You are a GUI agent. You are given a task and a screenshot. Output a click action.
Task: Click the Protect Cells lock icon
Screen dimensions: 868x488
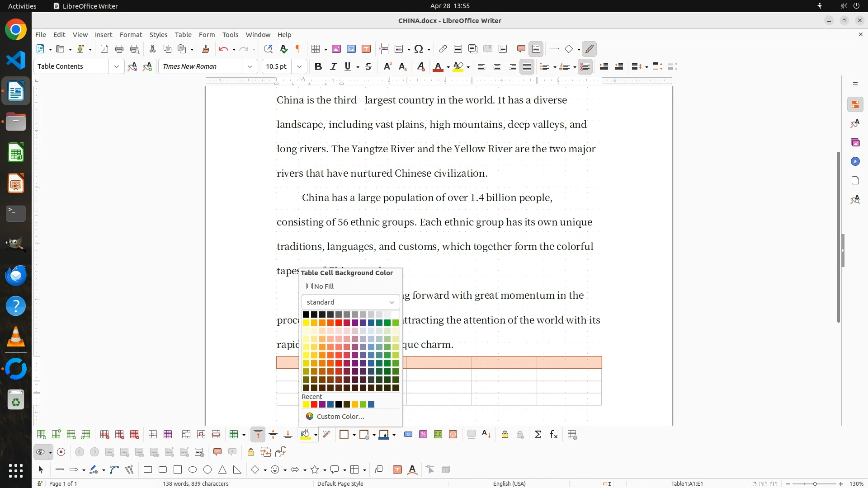(x=505, y=434)
